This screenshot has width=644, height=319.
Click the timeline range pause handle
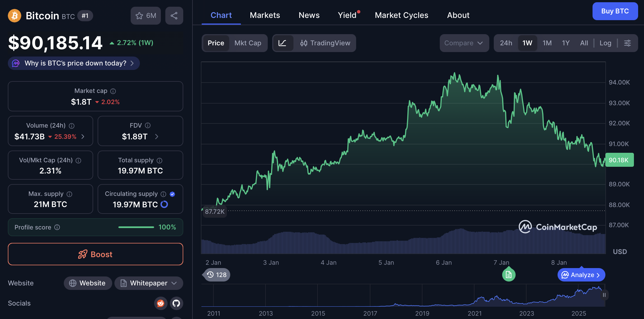pyautogui.click(x=604, y=295)
